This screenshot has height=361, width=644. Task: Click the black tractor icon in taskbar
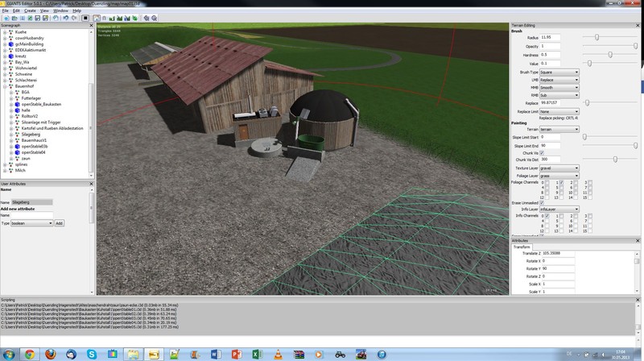[x=340, y=354]
